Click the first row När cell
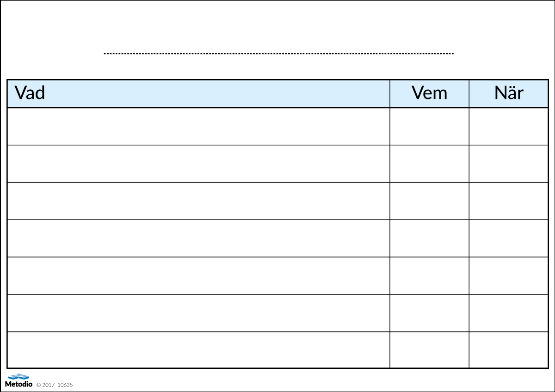The height and width of the screenshot is (392, 555). click(508, 126)
